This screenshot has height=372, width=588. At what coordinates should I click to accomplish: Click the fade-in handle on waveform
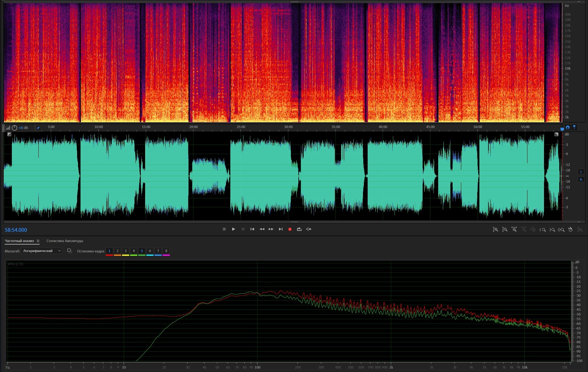(x=9, y=134)
